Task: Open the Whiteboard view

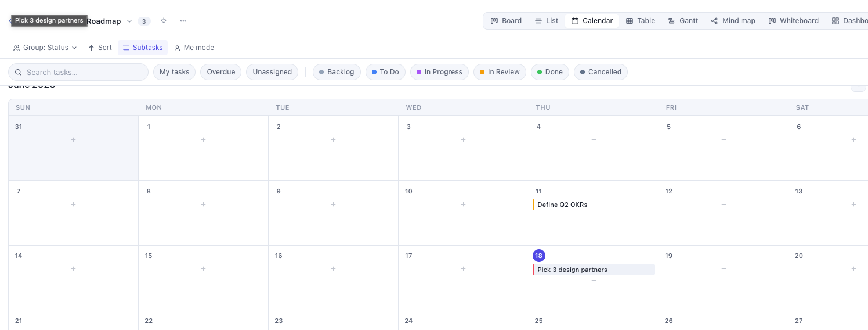Action: [793, 21]
